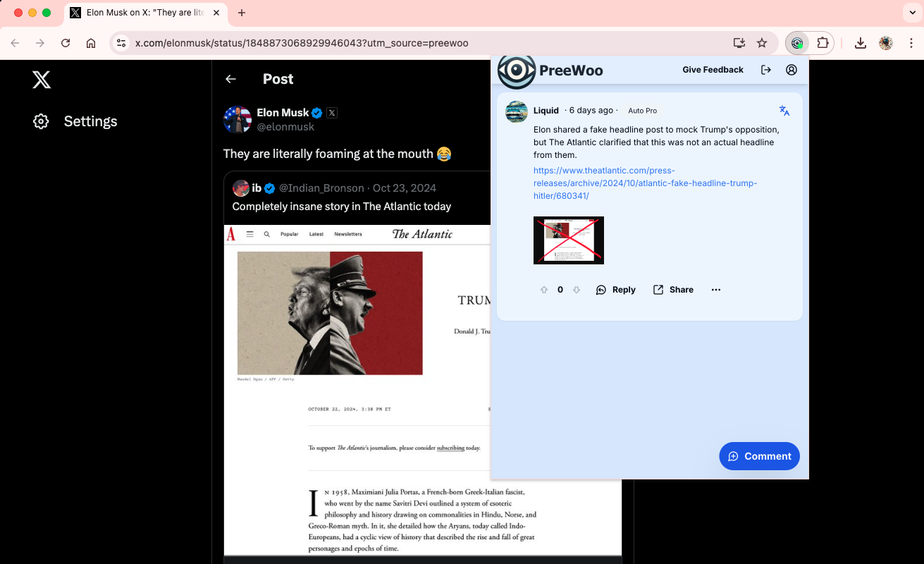Open the crossed-out image thumbnail
Viewport: 924px width, 564px height.
(x=568, y=240)
